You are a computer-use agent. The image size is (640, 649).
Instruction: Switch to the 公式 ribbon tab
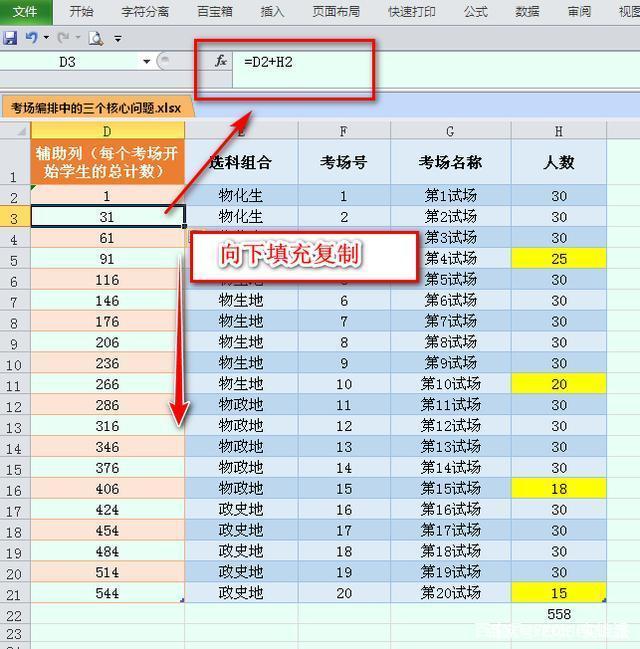pyautogui.click(x=476, y=12)
